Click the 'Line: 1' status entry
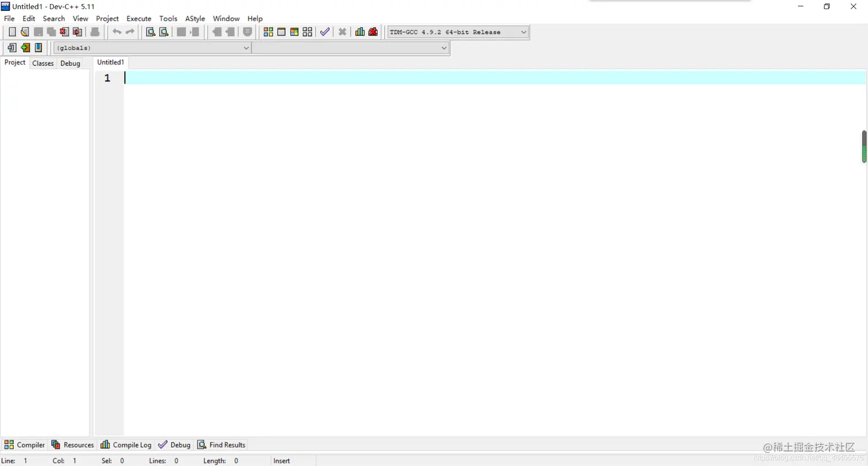868x466 pixels. [x=14, y=461]
